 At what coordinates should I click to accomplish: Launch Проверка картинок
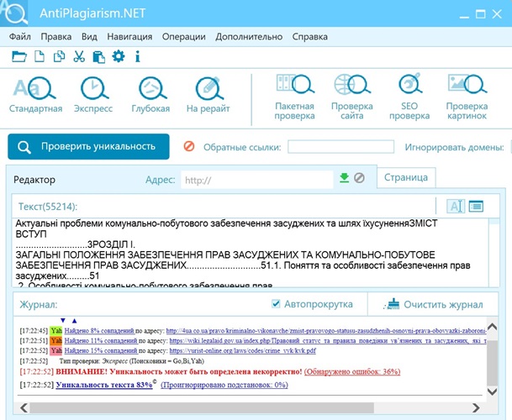click(467, 97)
